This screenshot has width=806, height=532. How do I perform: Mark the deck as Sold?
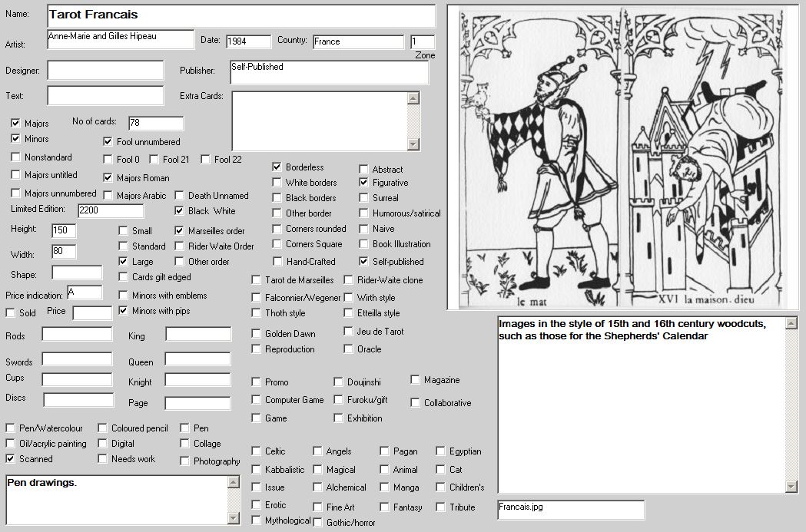click(11, 313)
